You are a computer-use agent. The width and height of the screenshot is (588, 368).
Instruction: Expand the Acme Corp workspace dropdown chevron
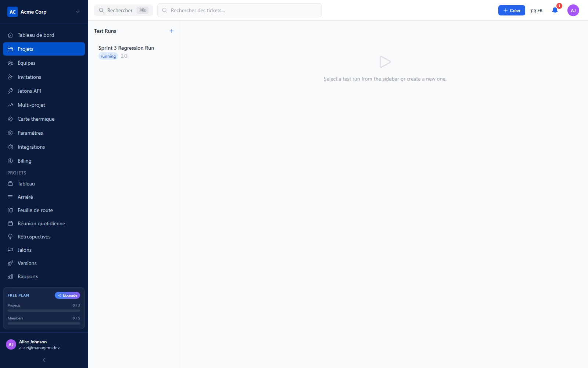pos(78,12)
